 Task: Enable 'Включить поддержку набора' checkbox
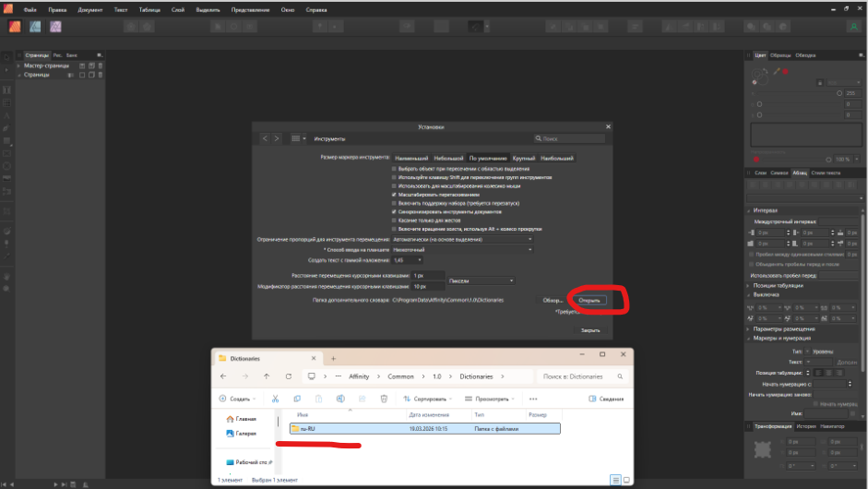394,203
